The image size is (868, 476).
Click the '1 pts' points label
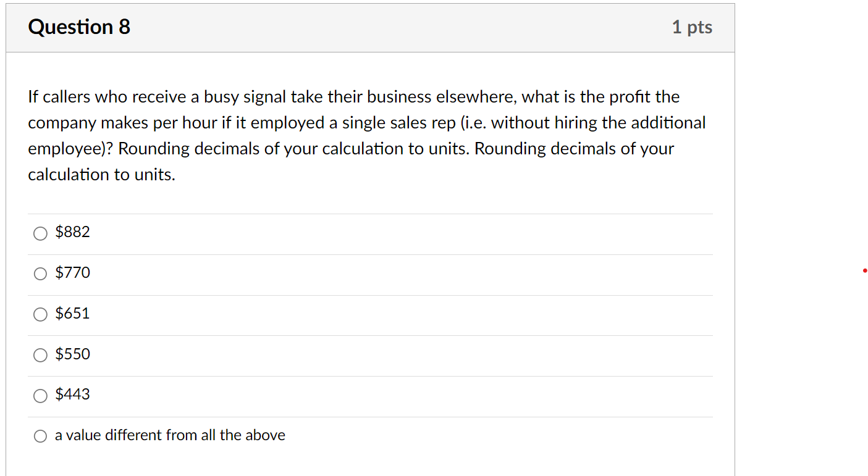pos(692,27)
